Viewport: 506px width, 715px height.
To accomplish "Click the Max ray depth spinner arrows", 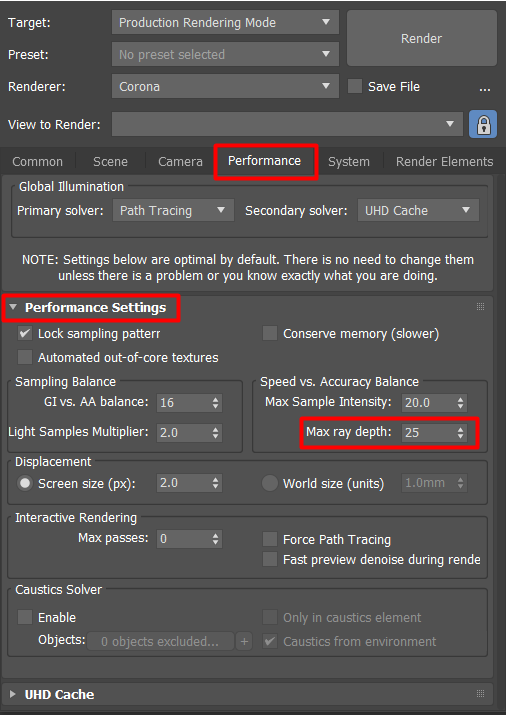I will pyautogui.click(x=460, y=432).
